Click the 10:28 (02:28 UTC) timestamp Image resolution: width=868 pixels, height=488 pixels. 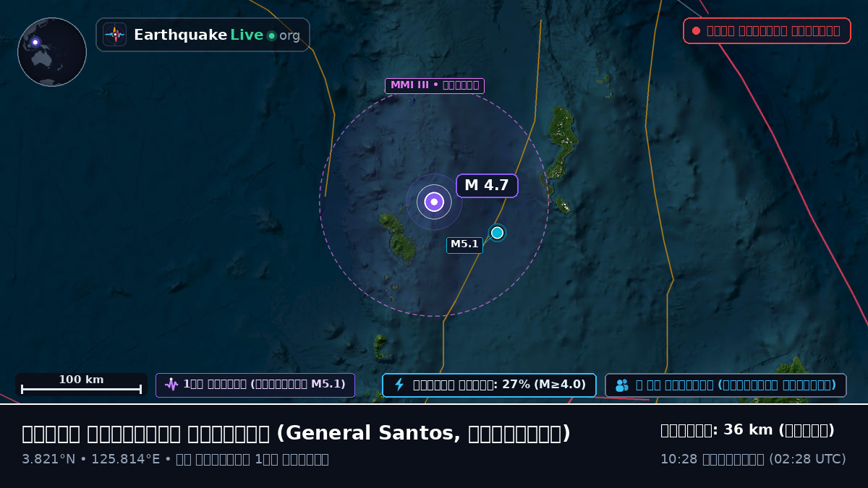click(753, 459)
